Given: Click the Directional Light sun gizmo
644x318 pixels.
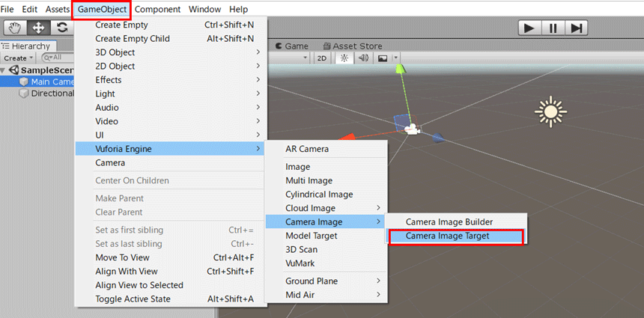Looking at the screenshot, I should pos(550,111).
